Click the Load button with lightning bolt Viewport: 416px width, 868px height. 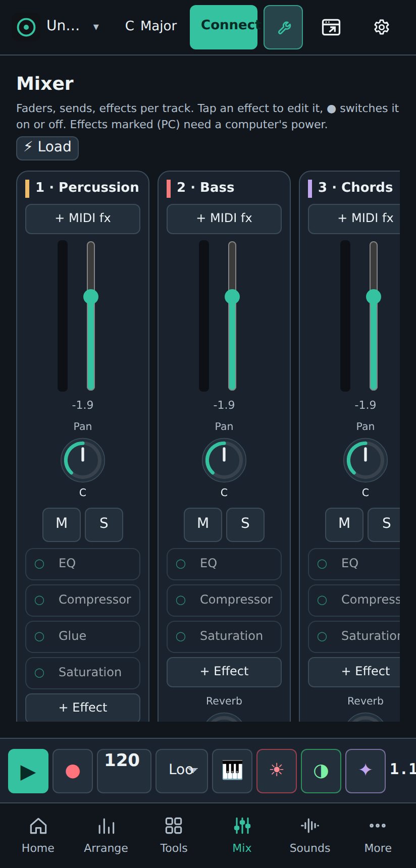[x=47, y=148]
